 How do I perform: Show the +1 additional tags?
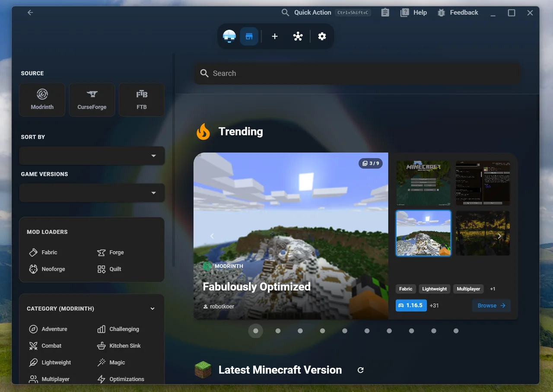click(x=493, y=289)
